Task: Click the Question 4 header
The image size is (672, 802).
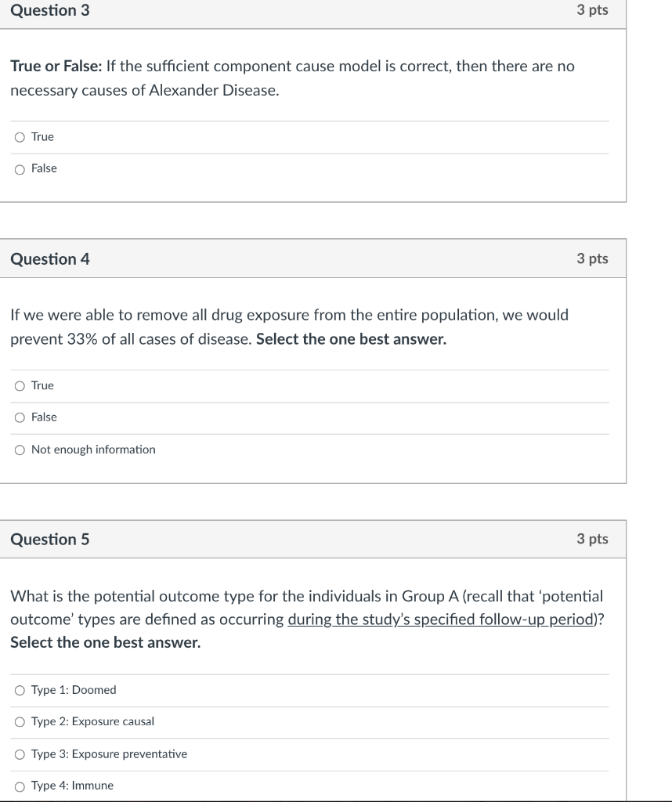Action: point(50,258)
